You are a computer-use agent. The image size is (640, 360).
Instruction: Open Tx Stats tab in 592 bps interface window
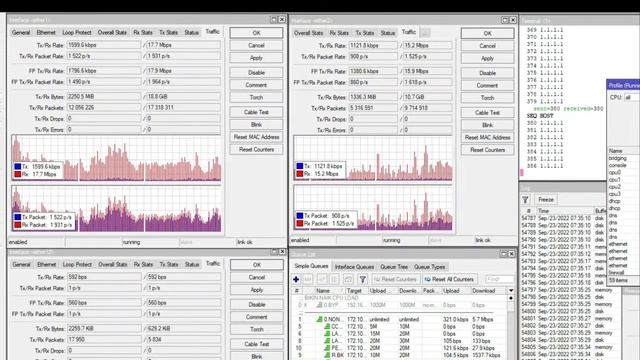click(169, 264)
